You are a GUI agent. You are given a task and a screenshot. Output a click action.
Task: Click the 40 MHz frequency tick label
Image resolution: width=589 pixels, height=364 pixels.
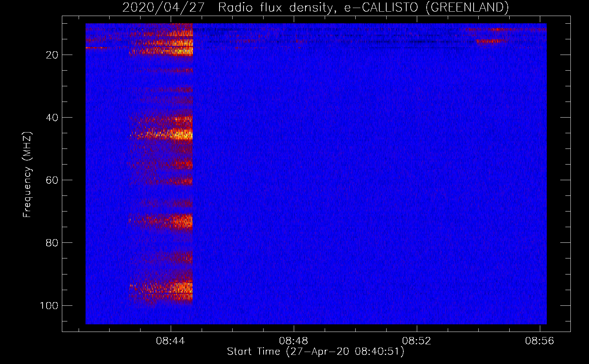click(52, 118)
